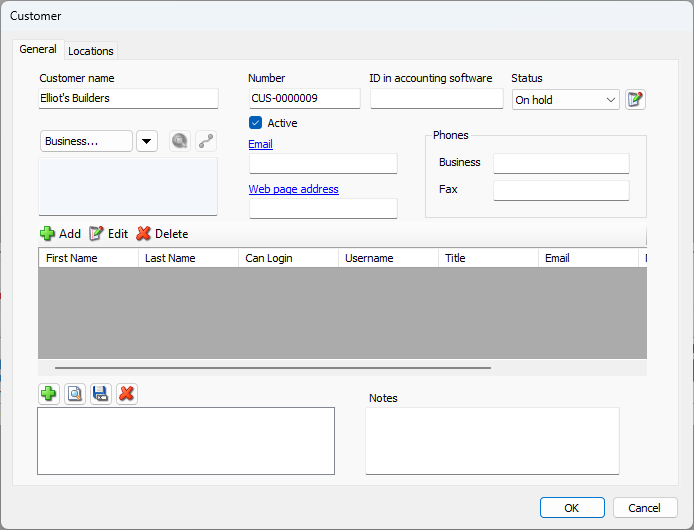Click the address text box under Business
This screenshot has width=694, height=530.
pos(128,186)
